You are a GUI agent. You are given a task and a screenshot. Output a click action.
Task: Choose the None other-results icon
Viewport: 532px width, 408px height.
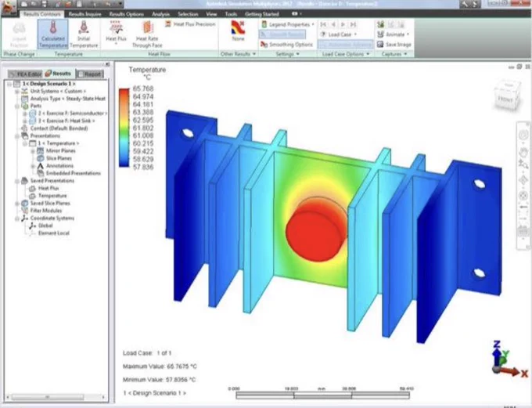pyautogui.click(x=238, y=27)
